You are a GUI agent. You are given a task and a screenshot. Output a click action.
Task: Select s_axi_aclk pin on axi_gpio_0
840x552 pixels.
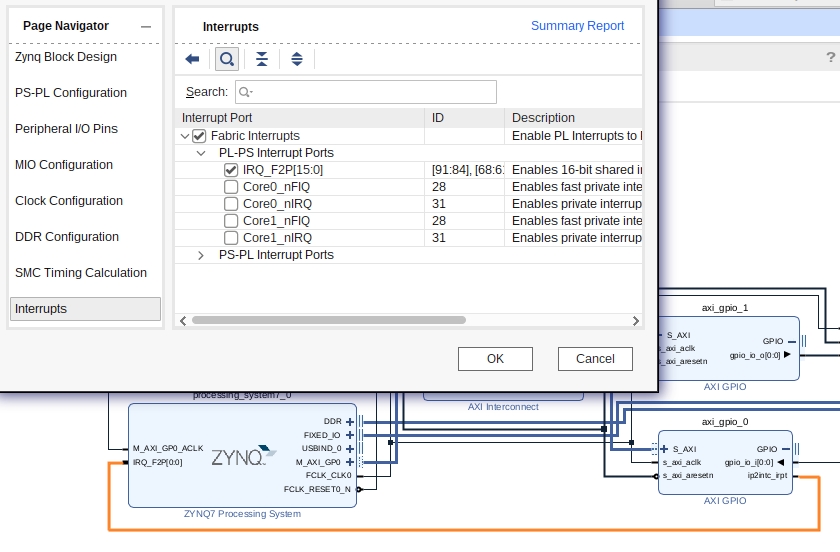coord(682,463)
